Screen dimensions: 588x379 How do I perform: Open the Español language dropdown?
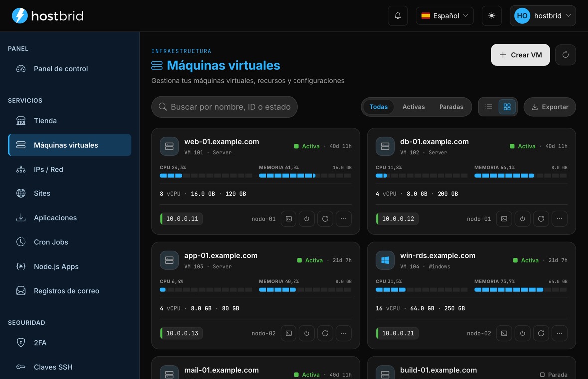[444, 16]
